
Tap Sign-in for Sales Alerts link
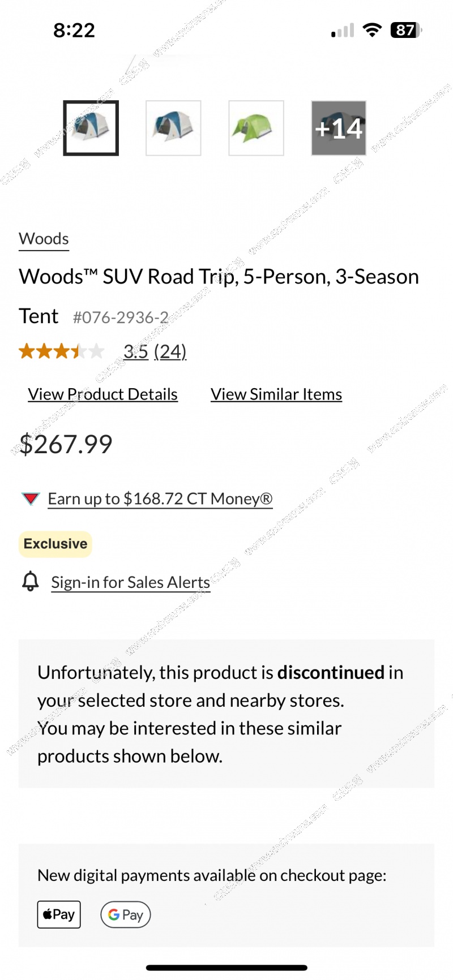point(130,582)
